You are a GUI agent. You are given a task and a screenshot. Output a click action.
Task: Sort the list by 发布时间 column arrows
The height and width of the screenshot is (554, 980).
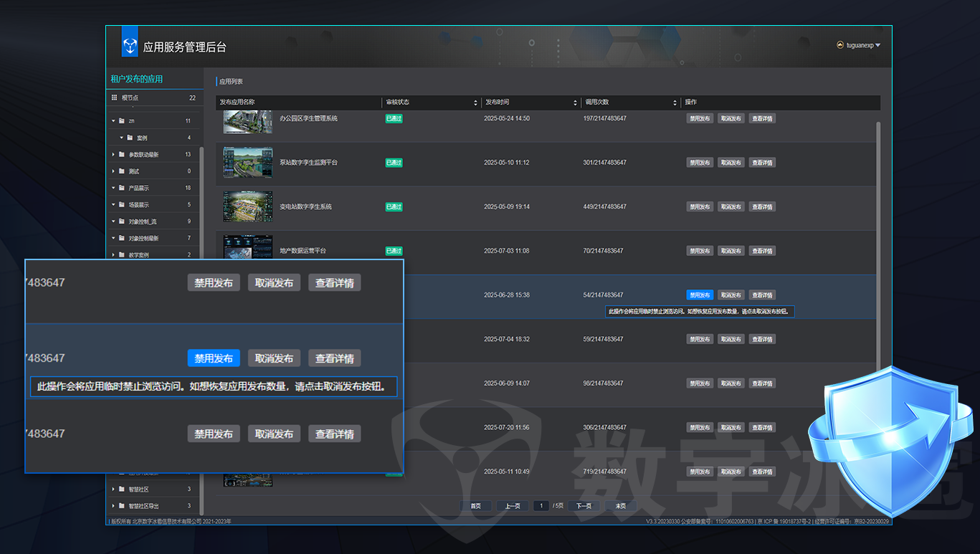tap(575, 103)
